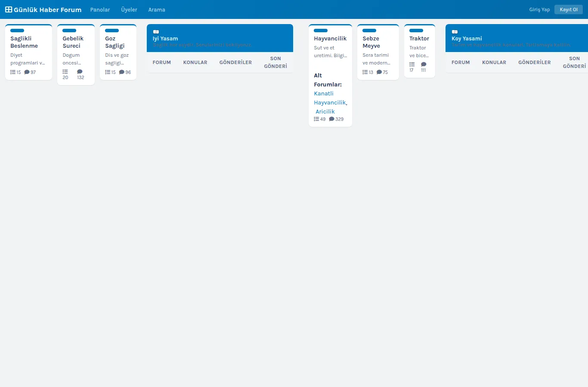
Task: Open the Iyi Yasam category title
Action: (x=165, y=38)
